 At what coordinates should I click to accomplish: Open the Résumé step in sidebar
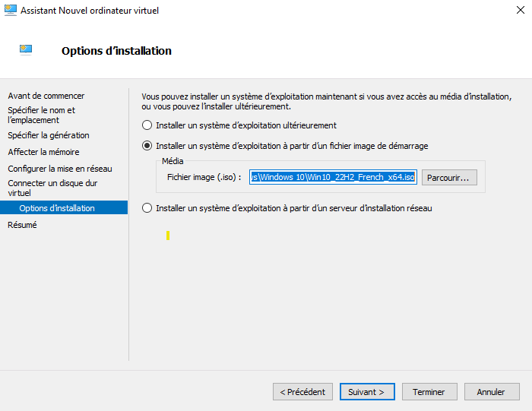pyautogui.click(x=22, y=225)
